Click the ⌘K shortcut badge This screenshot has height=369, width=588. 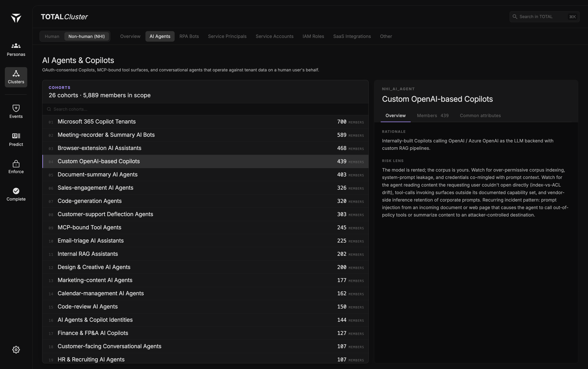(x=572, y=17)
